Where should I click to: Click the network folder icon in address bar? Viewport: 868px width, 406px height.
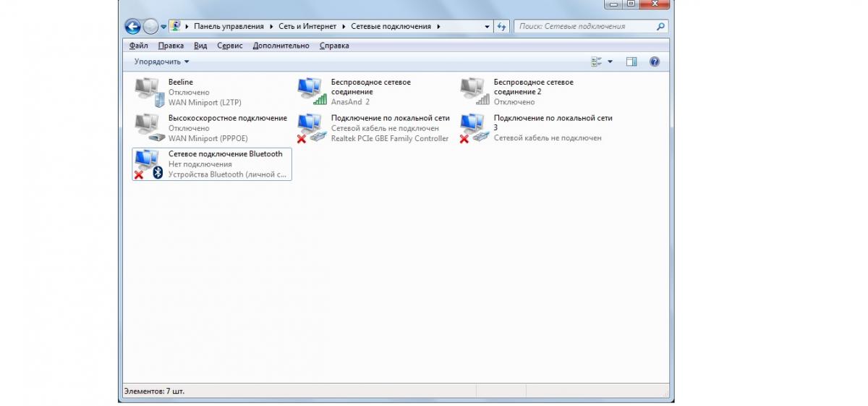(176, 26)
